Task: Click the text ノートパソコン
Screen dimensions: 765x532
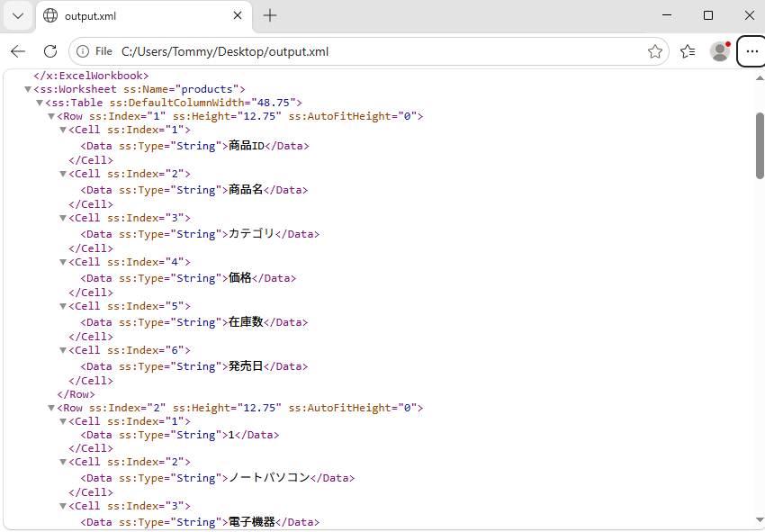Action: pyautogui.click(x=269, y=477)
